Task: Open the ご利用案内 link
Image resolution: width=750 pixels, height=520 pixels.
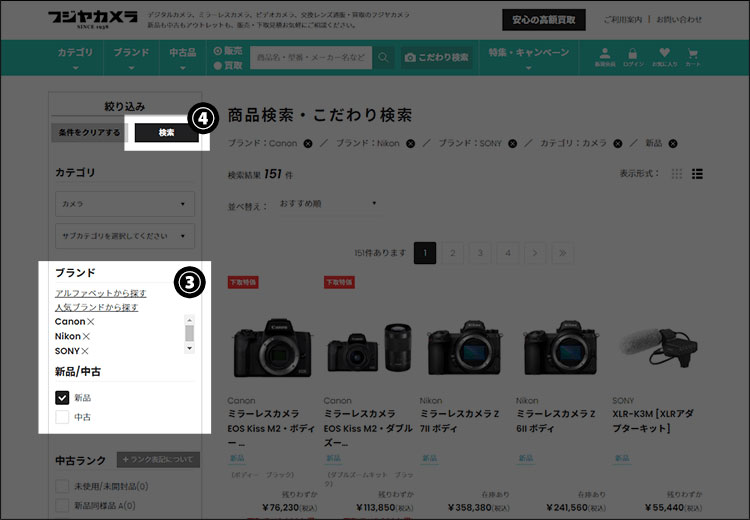Action: click(x=623, y=20)
